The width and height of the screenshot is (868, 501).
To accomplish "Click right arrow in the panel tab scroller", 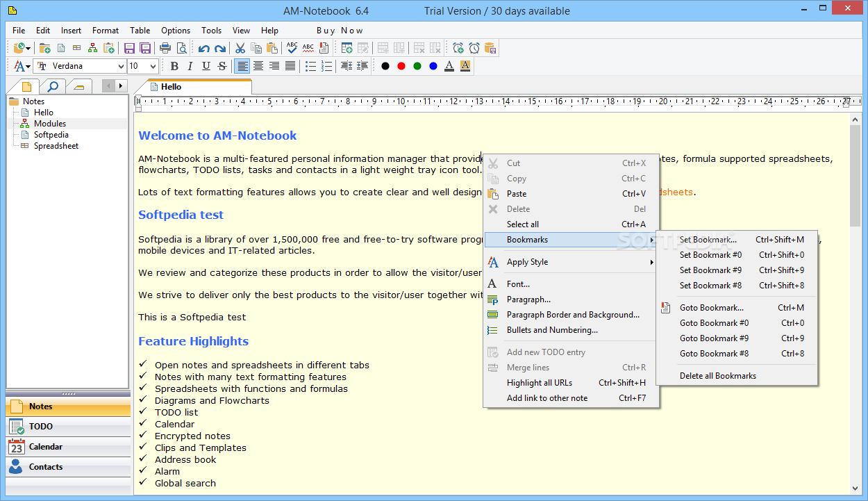I will [121, 86].
